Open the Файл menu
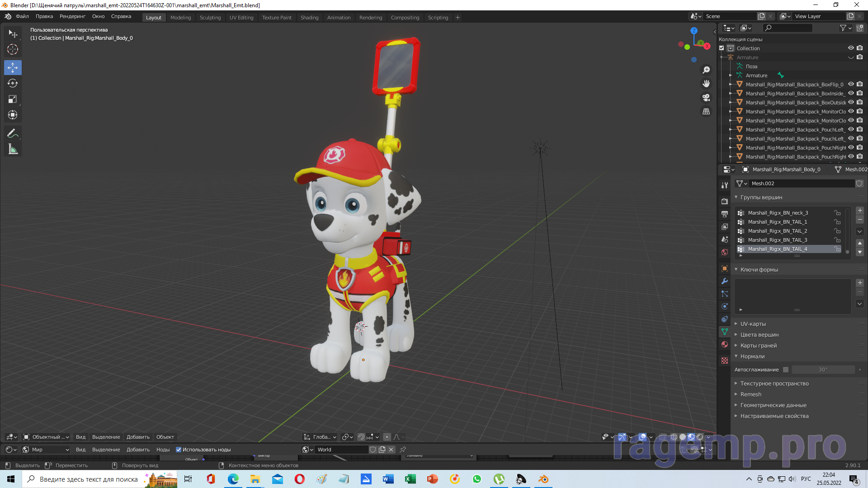Viewport: 868px width, 488px height. [22, 16]
